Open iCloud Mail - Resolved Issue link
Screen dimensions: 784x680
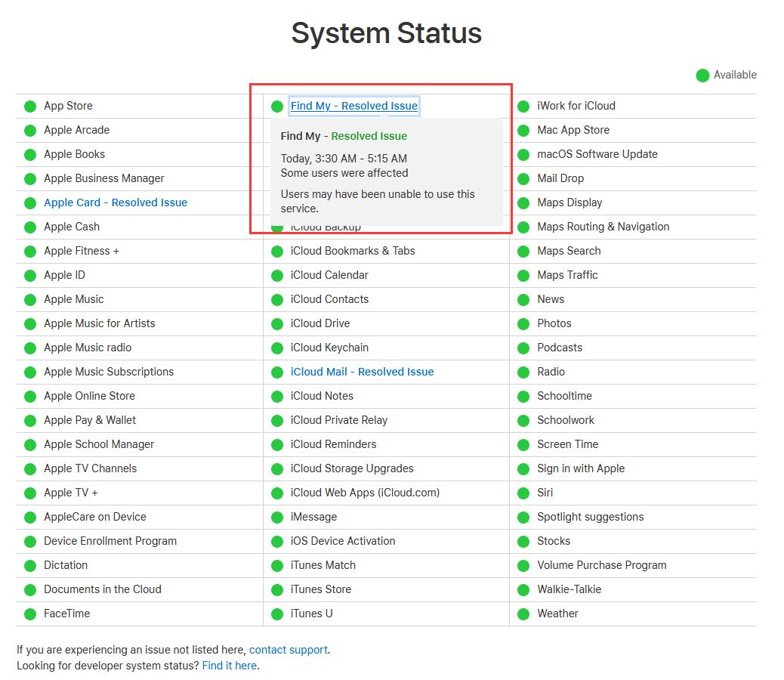tap(362, 372)
